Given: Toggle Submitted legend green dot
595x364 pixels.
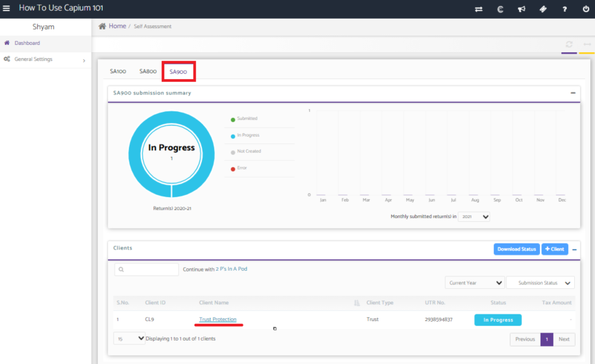Looking at the screenshot, I should click(x=233, y=120).
